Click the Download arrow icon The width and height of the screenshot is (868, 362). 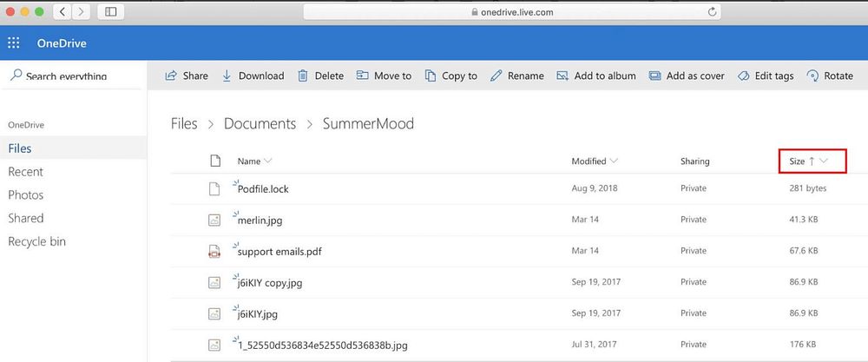click(x=227, y=76)
